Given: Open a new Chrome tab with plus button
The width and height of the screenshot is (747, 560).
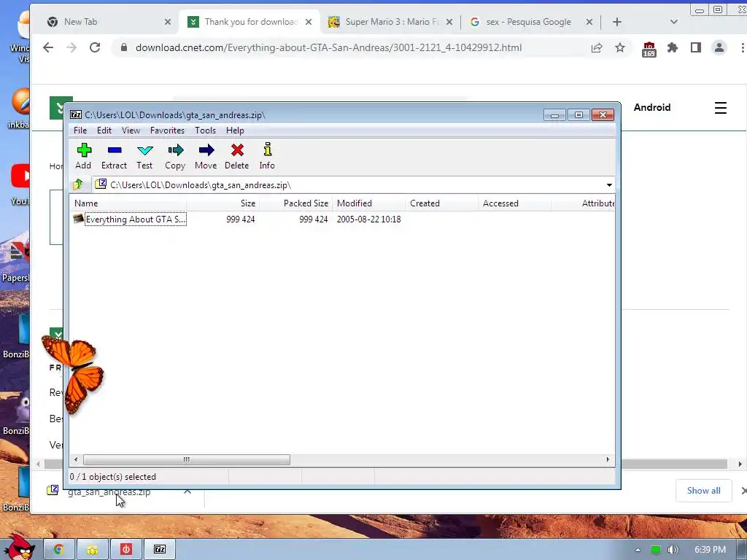Looking at the screenshot, I should tap(617, 22).
